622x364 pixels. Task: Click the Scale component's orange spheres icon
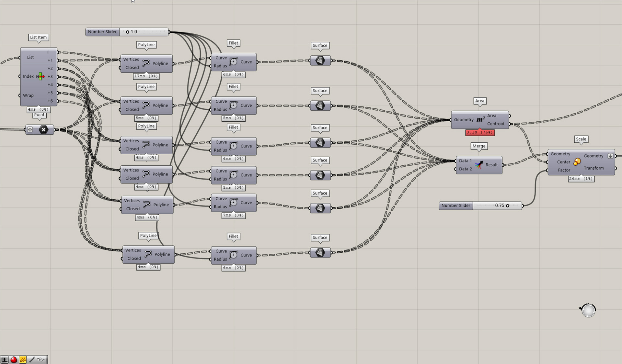coord(577,162)
